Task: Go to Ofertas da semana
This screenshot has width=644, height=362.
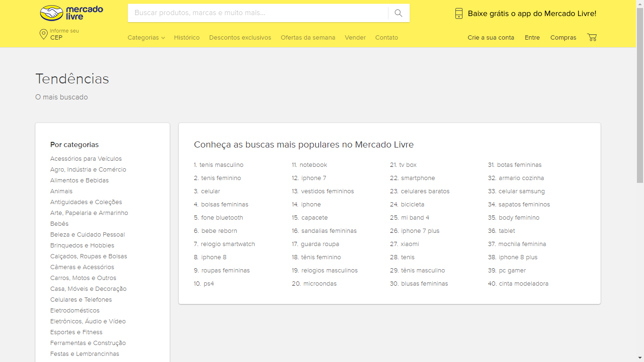Action: point(308,38)
